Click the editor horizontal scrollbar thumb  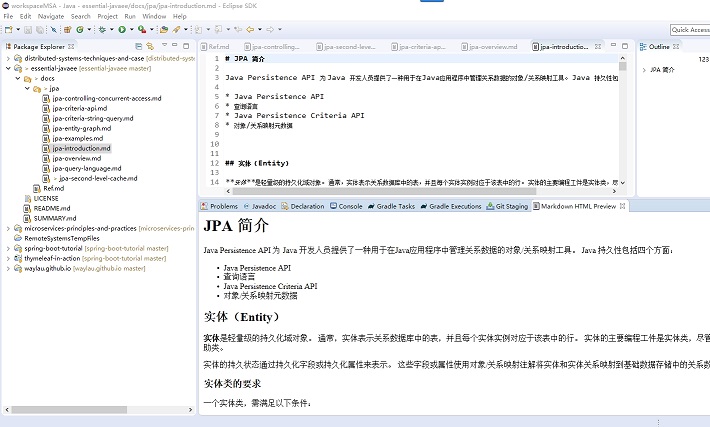click(384, 191)
